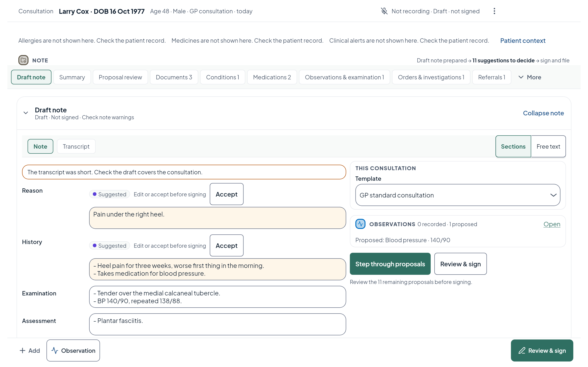
Task: Open the Template dropdown GP standard consultation
Action: click(x=458, y=195)
